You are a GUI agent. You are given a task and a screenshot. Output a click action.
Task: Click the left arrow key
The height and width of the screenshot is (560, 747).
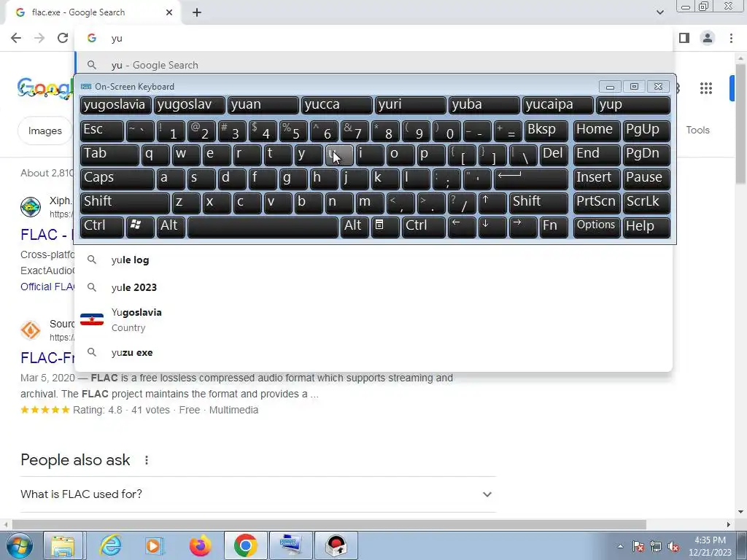click(462, 227)
